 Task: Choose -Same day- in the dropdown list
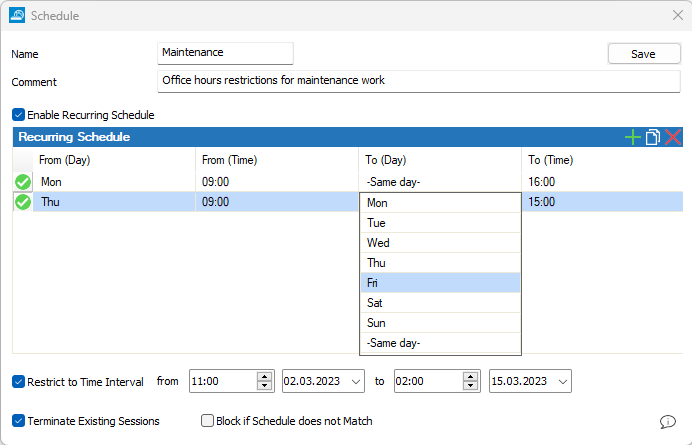tap(440, 343)
